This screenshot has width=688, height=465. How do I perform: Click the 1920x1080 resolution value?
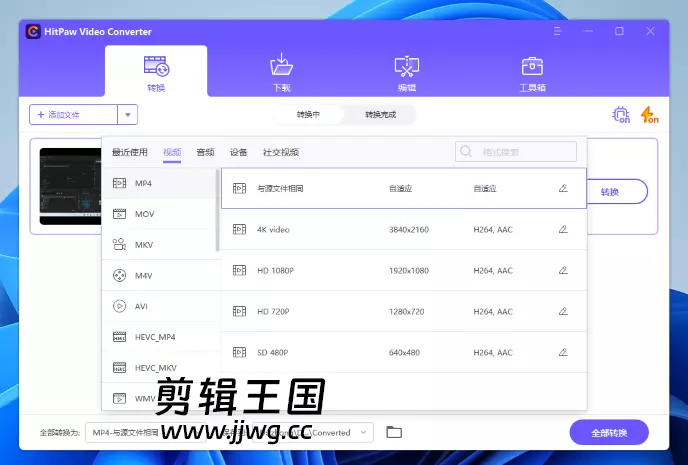pos(408,271)
